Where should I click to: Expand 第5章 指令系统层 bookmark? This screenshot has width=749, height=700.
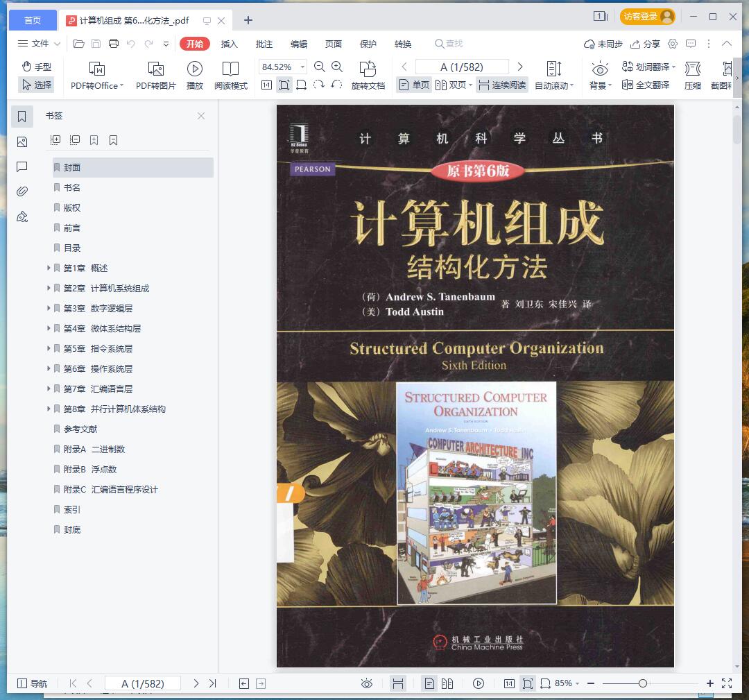[x=49, y=348]
